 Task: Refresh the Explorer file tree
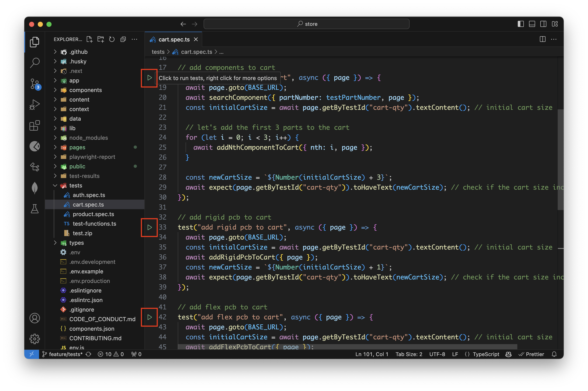pyautogui.click(x=112, y=39)
